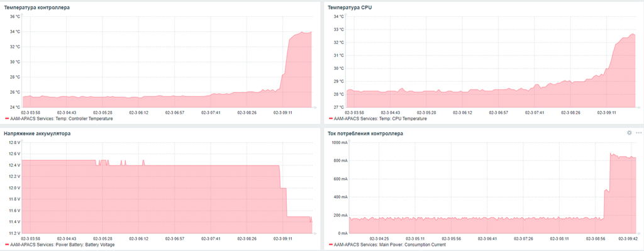Click the '11.6 V' axis label

pos(14,211)
